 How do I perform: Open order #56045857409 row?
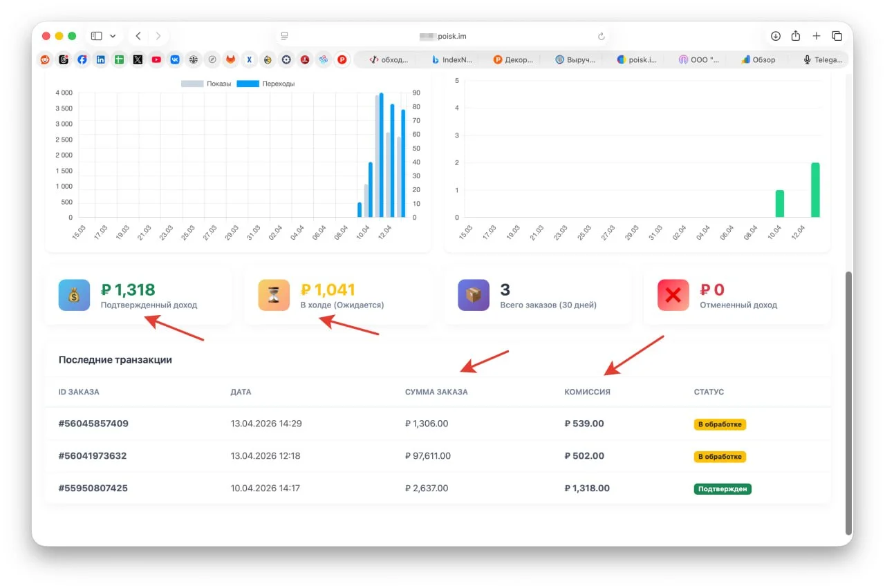[438, 424]
